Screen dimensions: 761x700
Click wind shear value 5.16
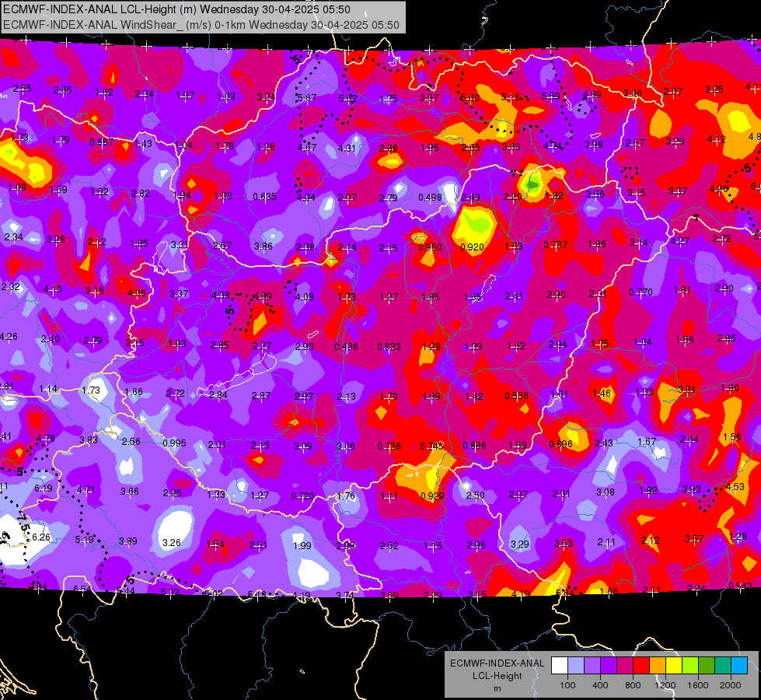tap(510, 97)
